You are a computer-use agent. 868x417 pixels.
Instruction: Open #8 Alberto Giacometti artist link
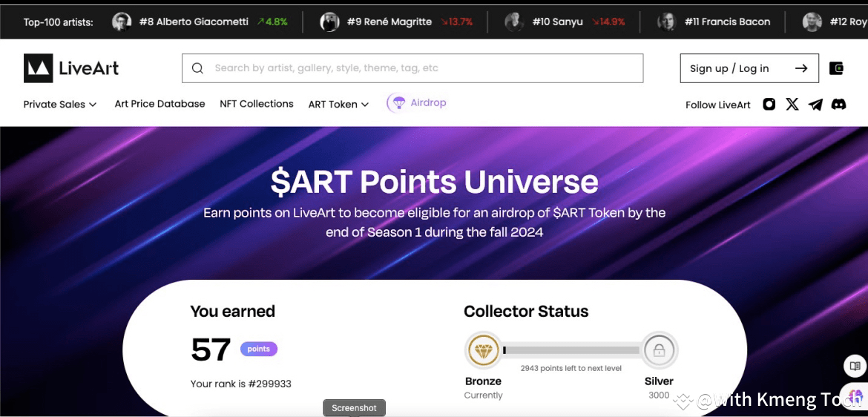(194, 22)
